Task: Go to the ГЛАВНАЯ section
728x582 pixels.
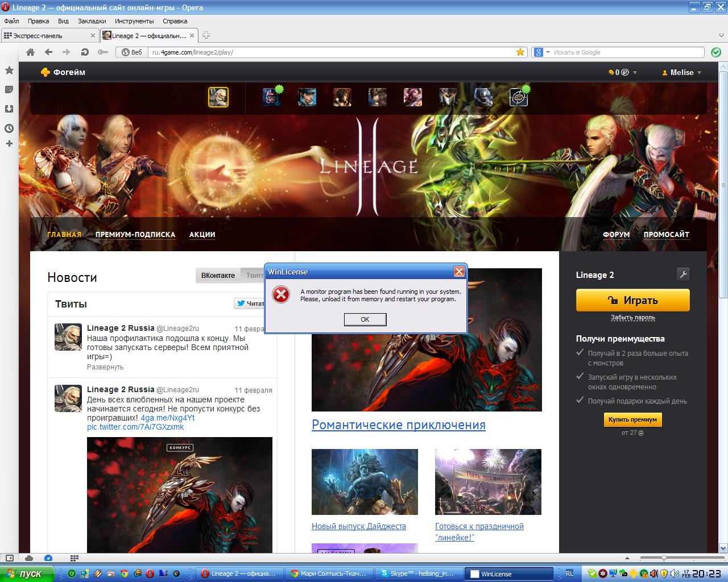Action: click(x=64, y=234)
